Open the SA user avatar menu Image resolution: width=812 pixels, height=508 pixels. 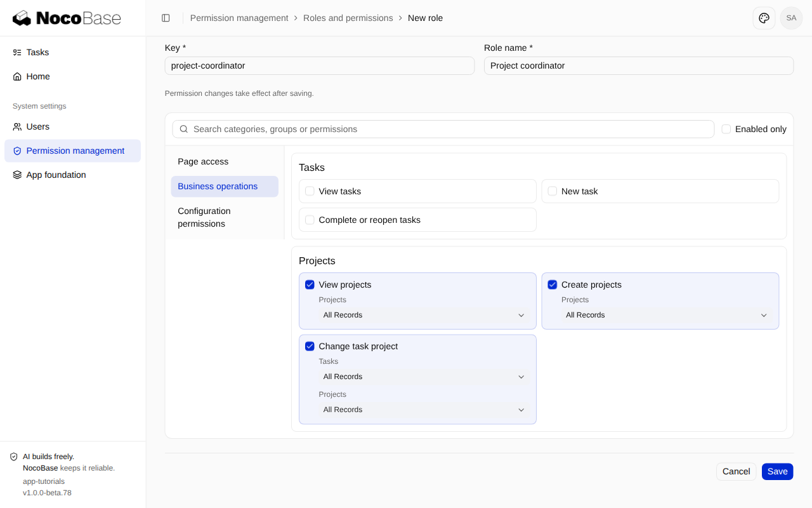pyautogui.click(x=791, y=18)
